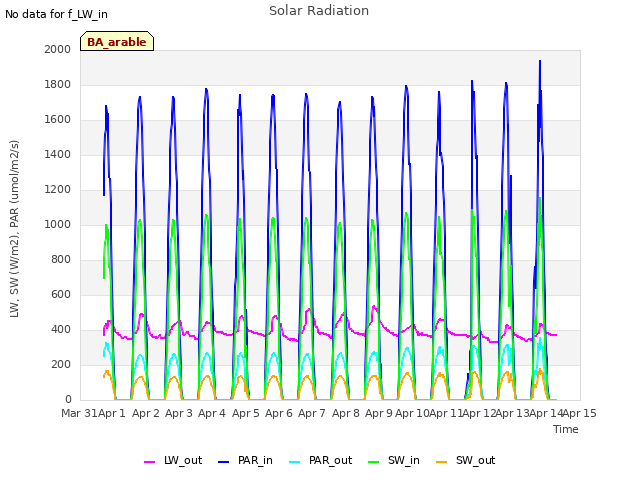Click the green SW_in legend swatch
The image size is (640, 480).
point(373,462)
